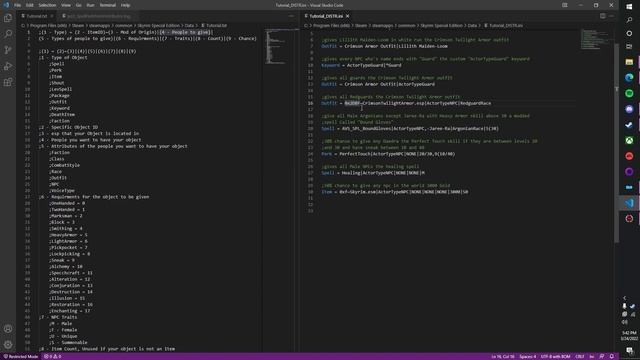Click 'common' breadcrumb in left editor
Screen dimensions: 640x360
[x=123, y=25]
